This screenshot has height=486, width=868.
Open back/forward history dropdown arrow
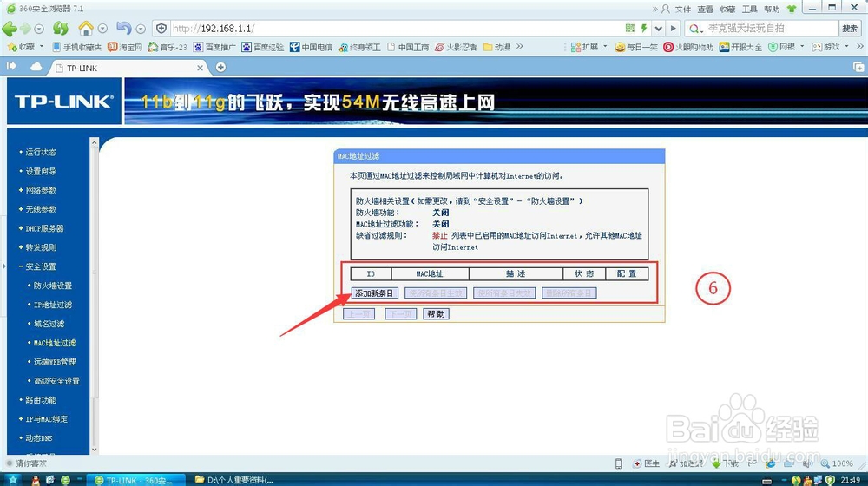point(39,29)
